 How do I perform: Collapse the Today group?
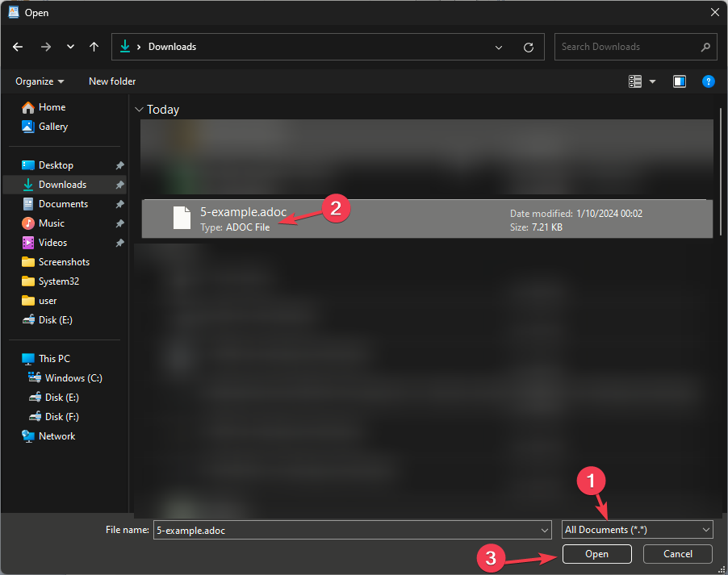139,110
